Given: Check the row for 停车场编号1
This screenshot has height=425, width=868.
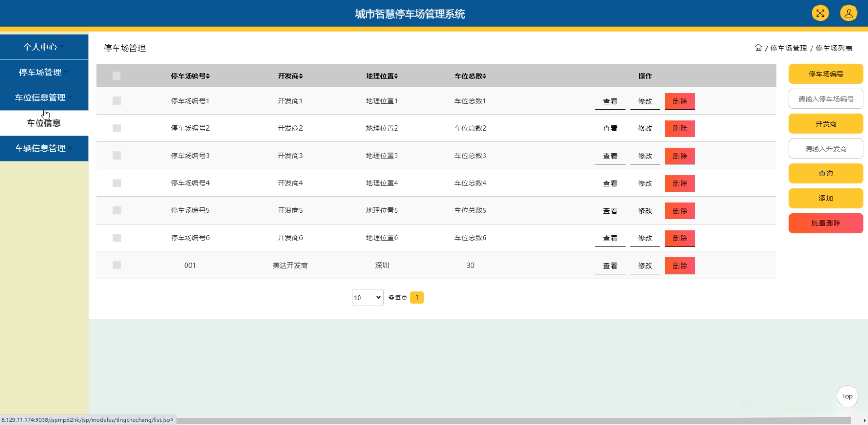Looking at the screenshot, I should point(117,100).
